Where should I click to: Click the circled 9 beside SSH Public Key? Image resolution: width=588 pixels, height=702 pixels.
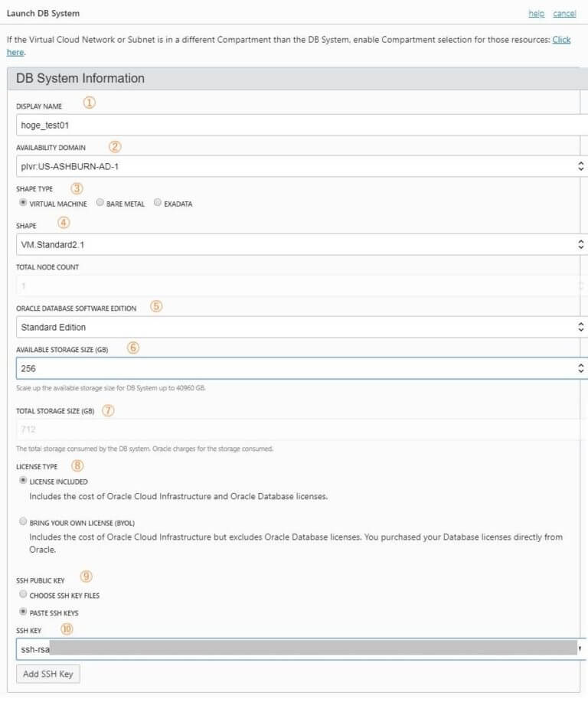click(x=87, y=576)
